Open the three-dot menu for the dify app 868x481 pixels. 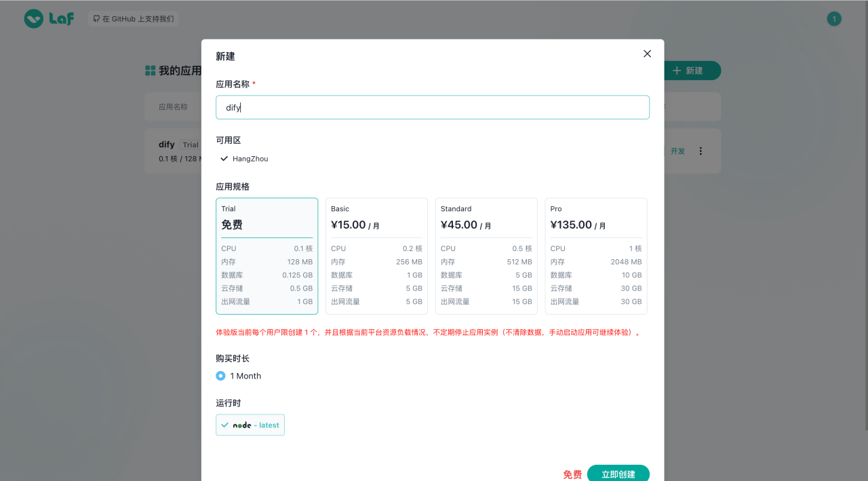click(701, 151)
